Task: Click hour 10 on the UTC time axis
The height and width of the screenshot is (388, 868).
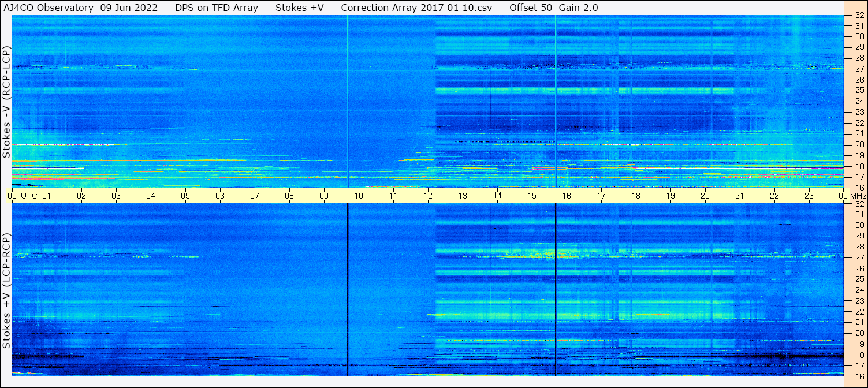Action: coord(359,196)
